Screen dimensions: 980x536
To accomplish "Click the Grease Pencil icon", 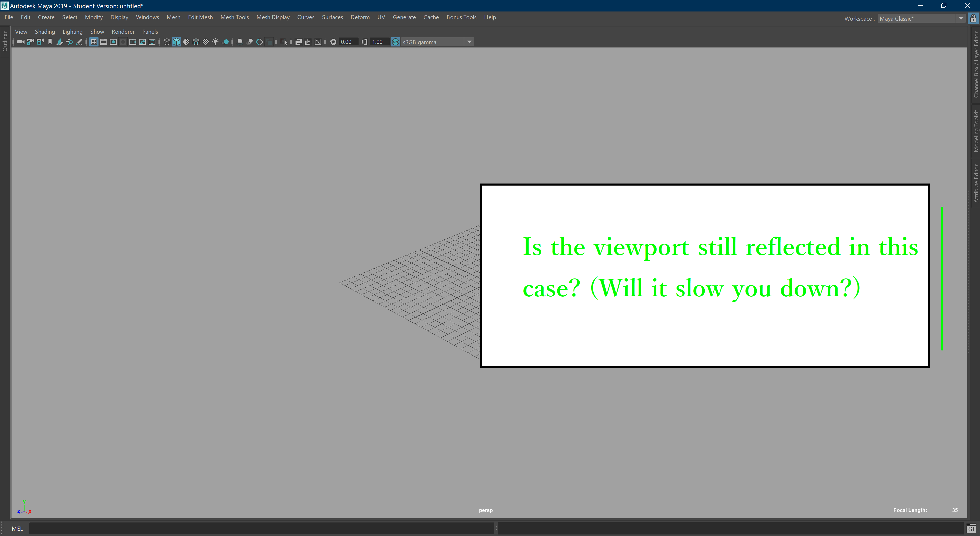I will 79,42.
